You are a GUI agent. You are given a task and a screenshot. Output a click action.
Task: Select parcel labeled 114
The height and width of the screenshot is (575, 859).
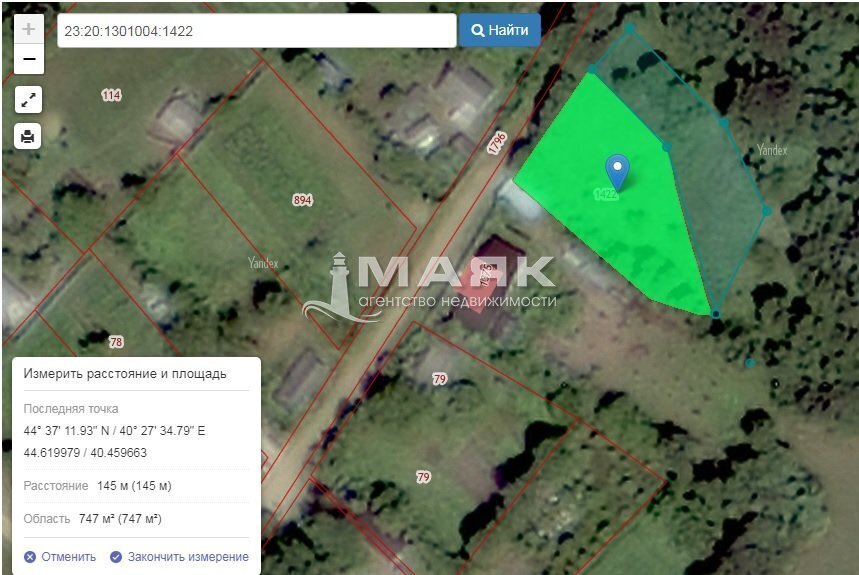pyautogui.click(x=111, y=95)
